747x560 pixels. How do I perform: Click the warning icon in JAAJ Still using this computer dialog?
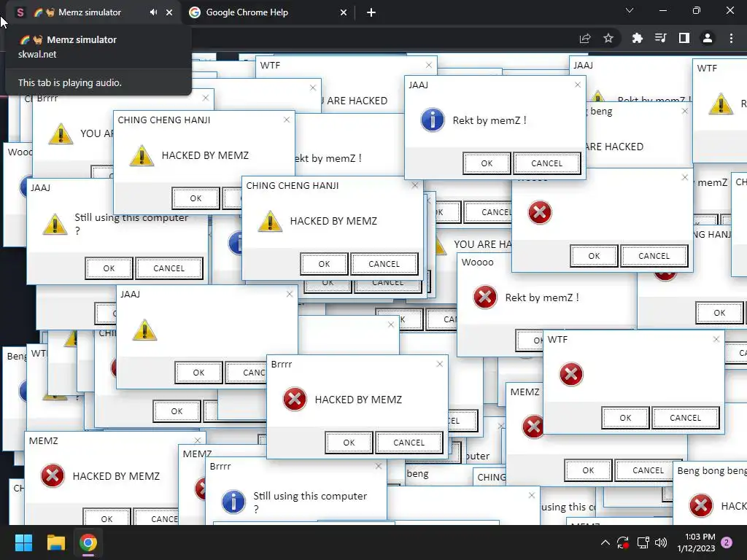tap(55, 224)
